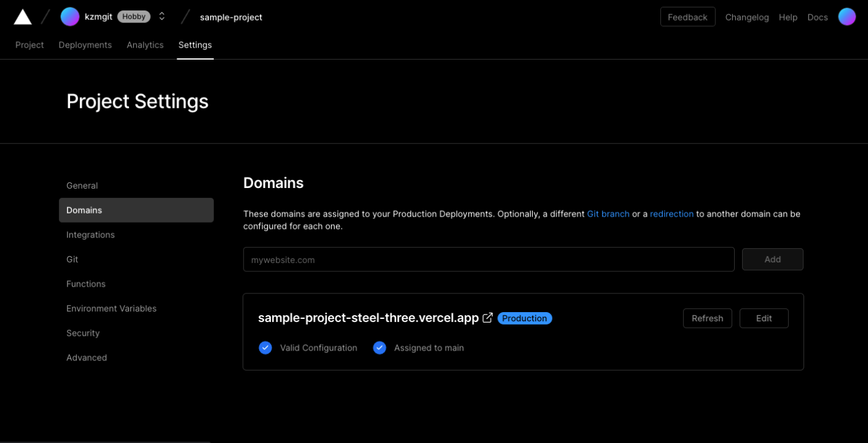Follow the redirection link
Viewport: 868px width, 443px height.
click(671, 213)
